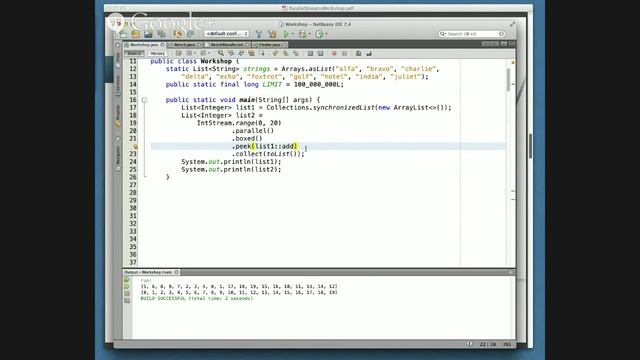Click the lightbulb hint on line 22
Screen dimensions: 640x360
coord(135,146)
